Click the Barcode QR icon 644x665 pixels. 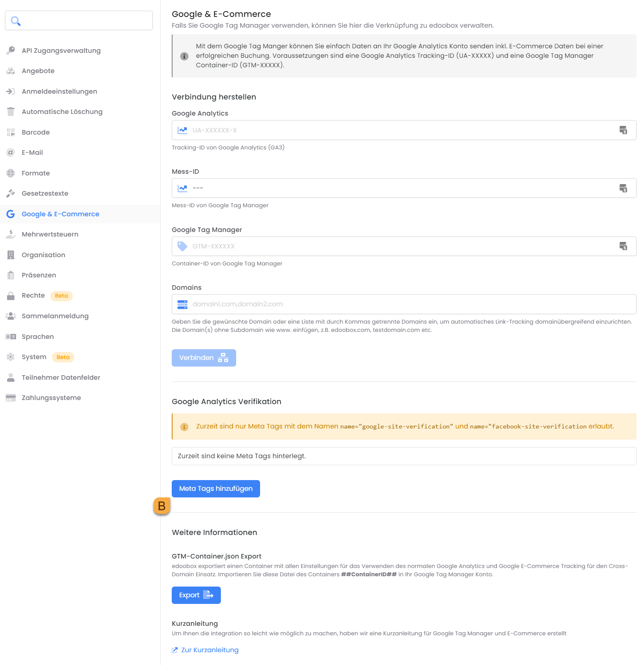[x=11, y=132]
